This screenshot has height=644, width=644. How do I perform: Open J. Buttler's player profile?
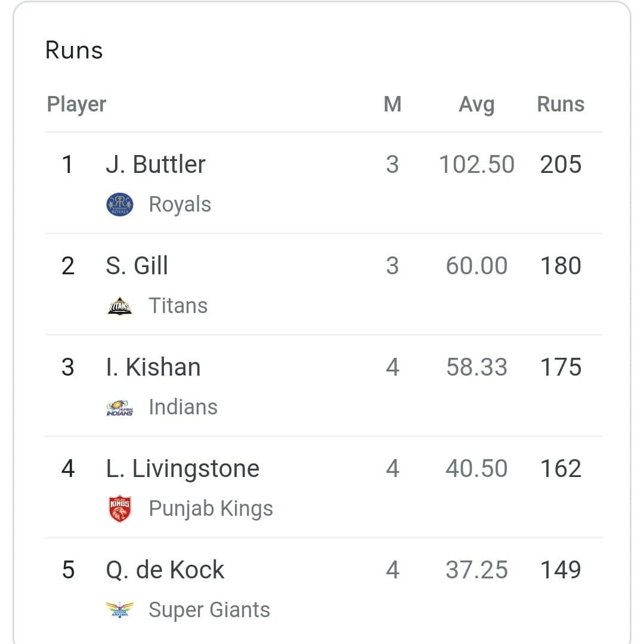point(156,164)
